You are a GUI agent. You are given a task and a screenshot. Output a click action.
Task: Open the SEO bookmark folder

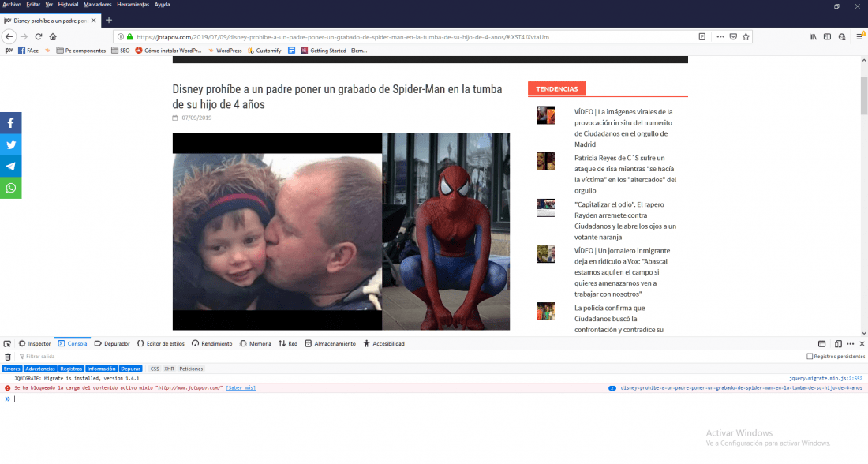[x=120, y=51]
